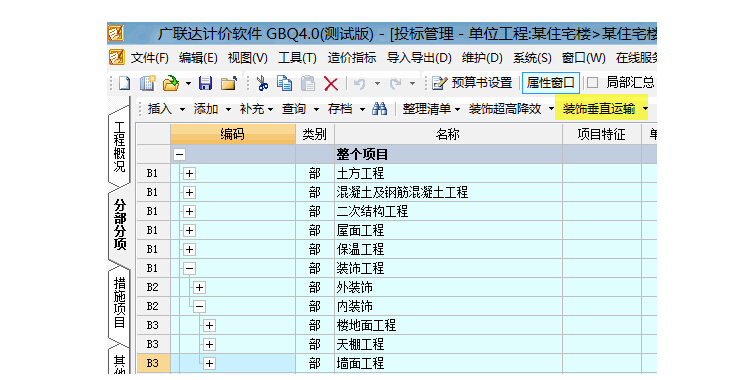
Task: Expand the 屋面工程 row
Action: coord(189,230)
